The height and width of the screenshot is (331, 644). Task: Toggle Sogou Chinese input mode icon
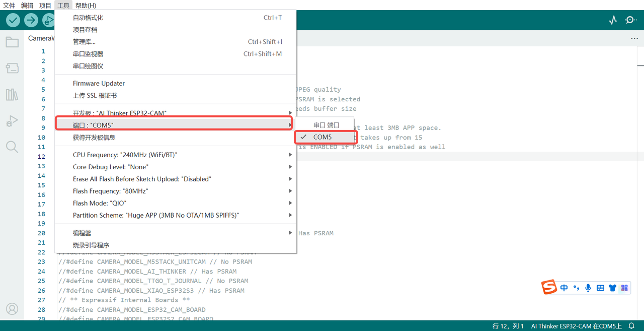(x=564, y=288)
